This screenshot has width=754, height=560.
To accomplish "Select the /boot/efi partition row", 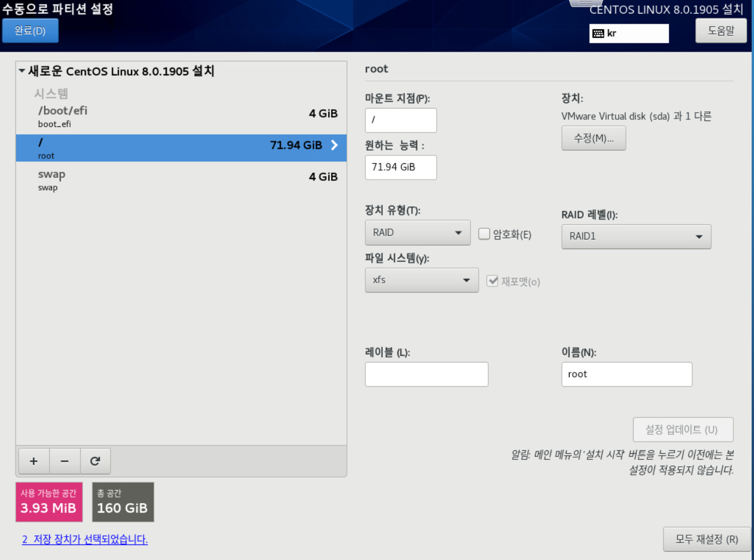I will [x=181, y=117].
